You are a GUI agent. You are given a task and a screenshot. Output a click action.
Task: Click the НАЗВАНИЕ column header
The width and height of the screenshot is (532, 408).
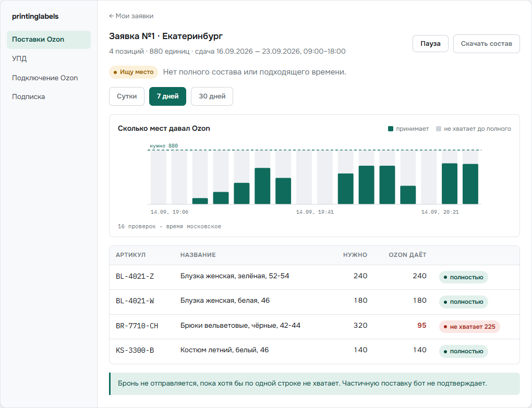(x=198, y=255)
